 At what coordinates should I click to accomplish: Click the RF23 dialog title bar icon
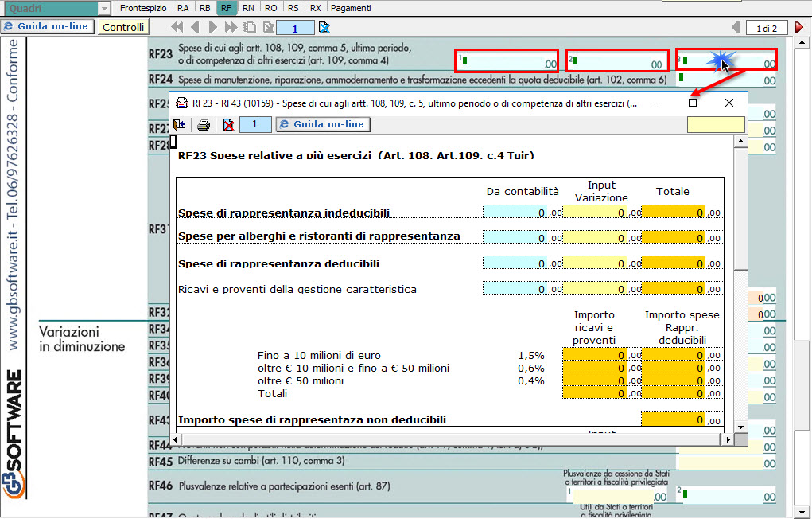(x=182, y=103)
